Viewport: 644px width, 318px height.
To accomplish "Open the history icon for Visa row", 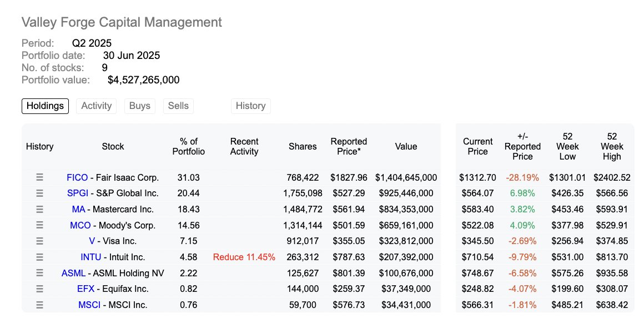I will [x=39, y=241].
